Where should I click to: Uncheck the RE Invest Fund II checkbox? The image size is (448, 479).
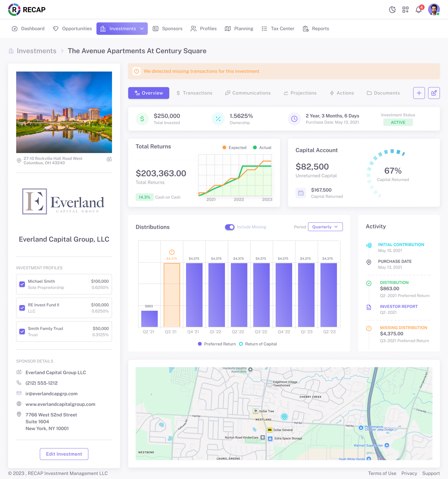click(x=22, y=308)
